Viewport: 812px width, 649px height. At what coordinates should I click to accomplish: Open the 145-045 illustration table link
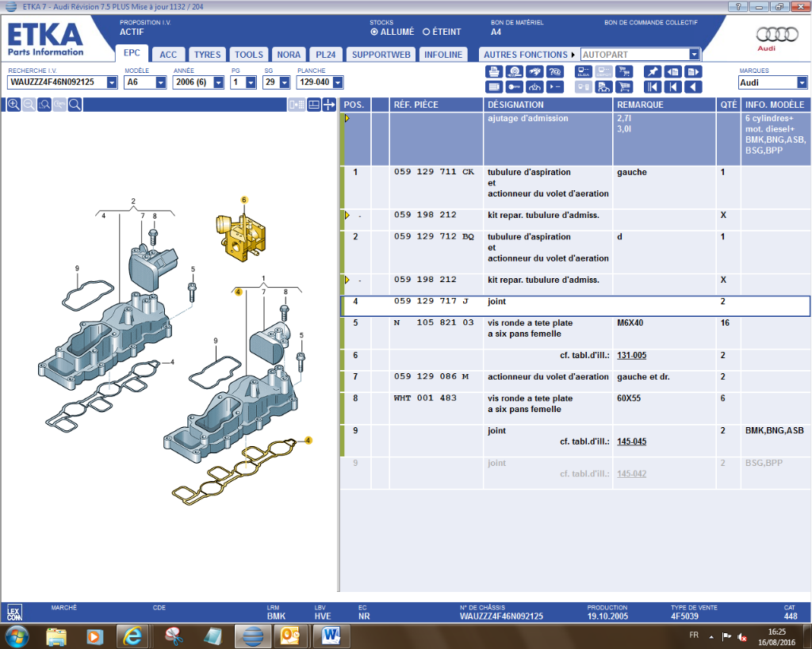pyautogui.click(x=630, y=442)
